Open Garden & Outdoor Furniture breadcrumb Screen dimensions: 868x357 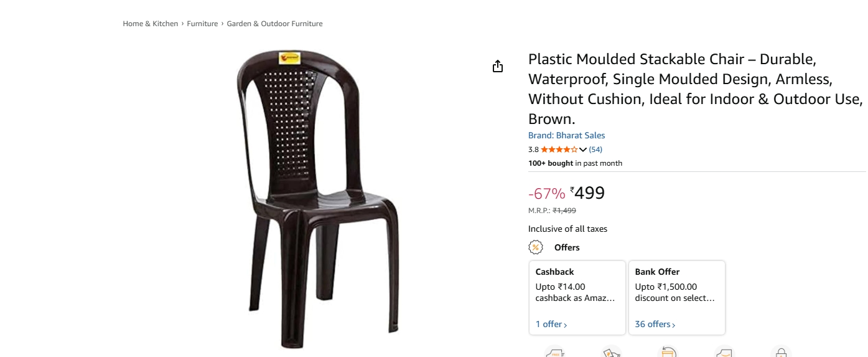[274, 24]
